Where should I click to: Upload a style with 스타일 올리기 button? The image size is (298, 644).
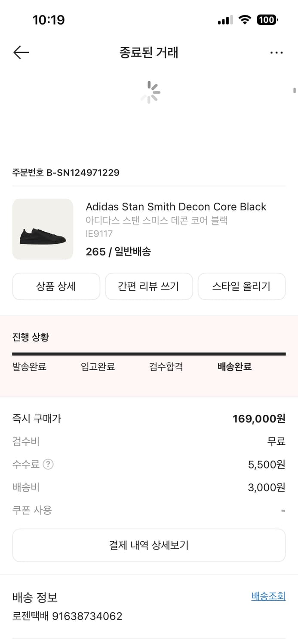242,286
